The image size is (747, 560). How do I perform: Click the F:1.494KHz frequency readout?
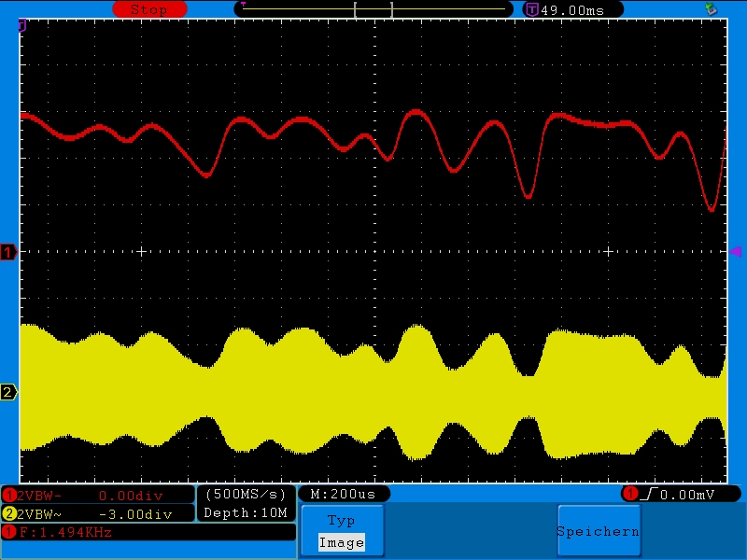click(65, 532)
